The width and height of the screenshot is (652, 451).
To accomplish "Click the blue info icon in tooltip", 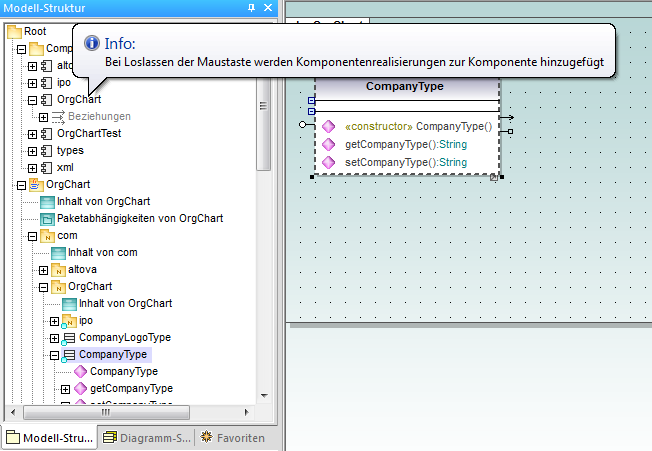I will 92,43.
